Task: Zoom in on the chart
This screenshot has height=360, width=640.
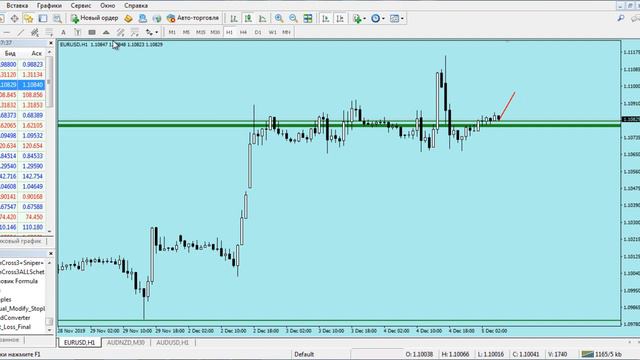Action: (x=279, y=18)
